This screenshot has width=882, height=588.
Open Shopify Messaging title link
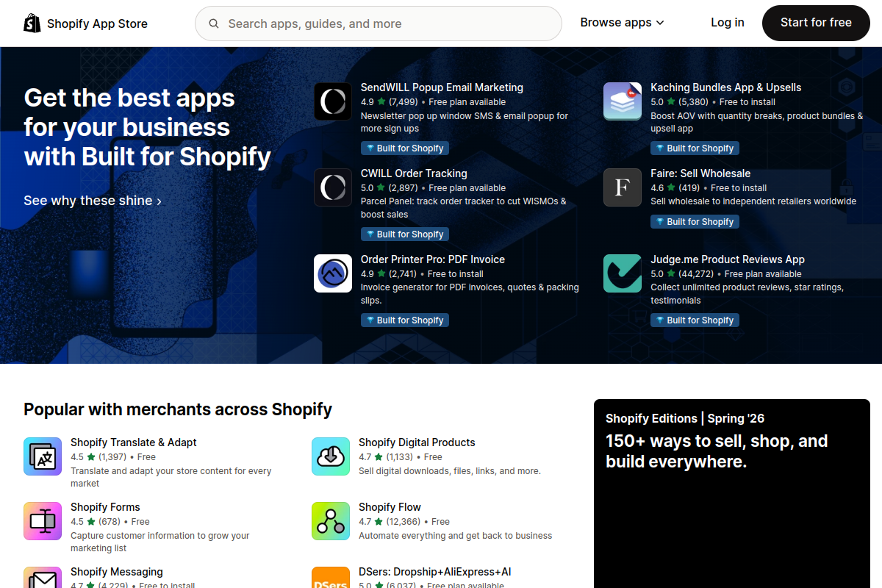click(117, 572)
